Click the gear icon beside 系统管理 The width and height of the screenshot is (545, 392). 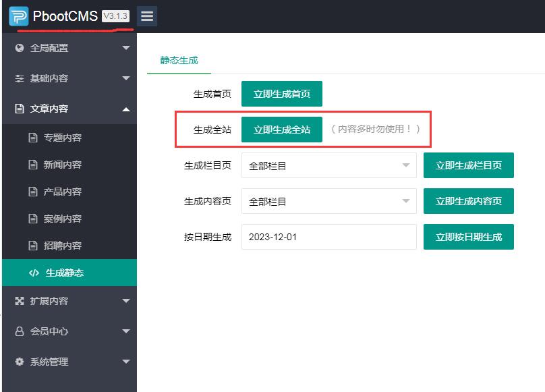[x=20, y=362]
